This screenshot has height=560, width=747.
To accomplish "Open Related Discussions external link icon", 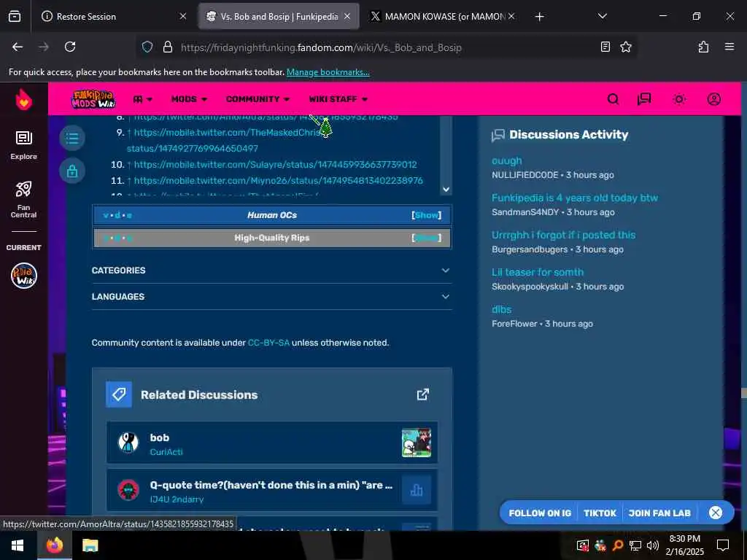I will coord(422,394).
